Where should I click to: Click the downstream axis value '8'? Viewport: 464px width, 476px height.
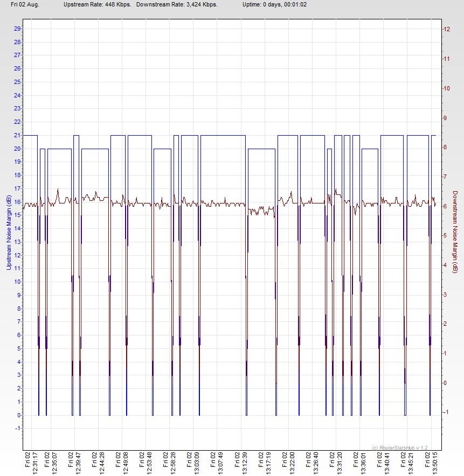click(x=445, y=147)
